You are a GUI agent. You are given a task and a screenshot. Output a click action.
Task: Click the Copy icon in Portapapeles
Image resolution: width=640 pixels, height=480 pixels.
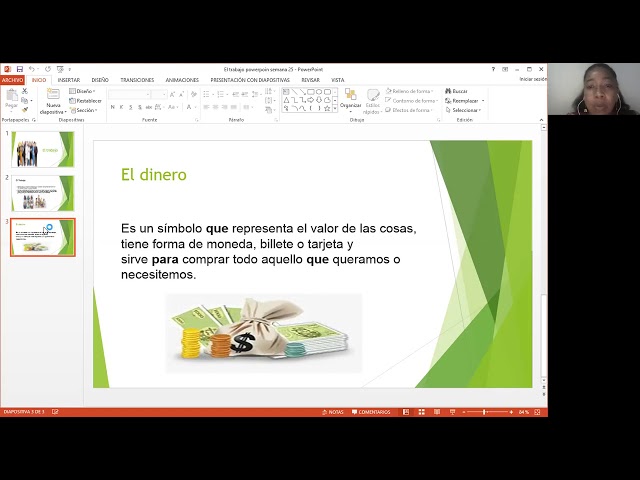point(24,100)
